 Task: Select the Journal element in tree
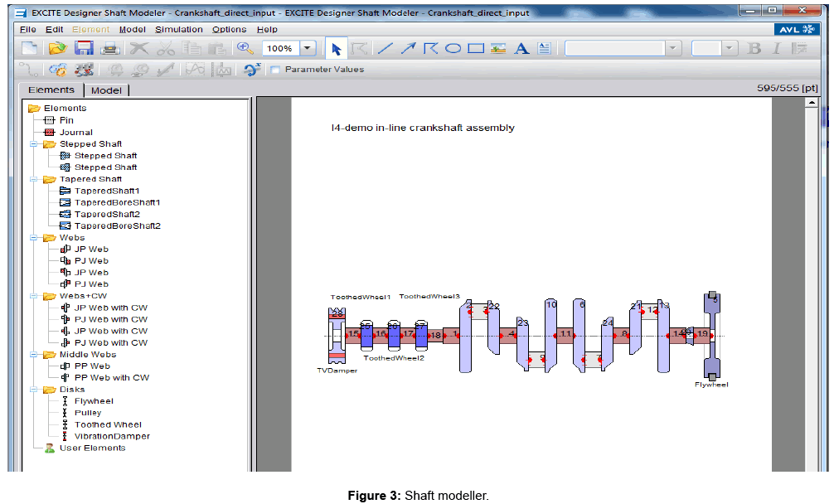(x=75, y=132)
